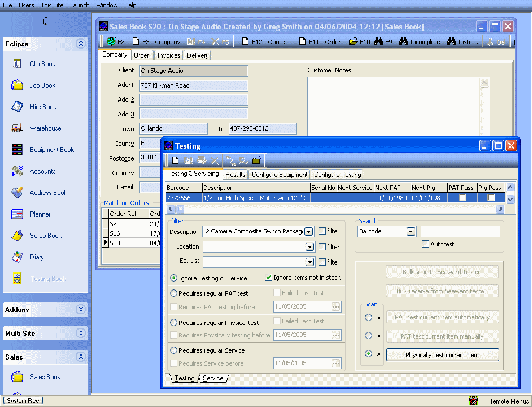532x407 pixels.
Task: Open the Clip Book icon in sidebar
Action: 18,64
